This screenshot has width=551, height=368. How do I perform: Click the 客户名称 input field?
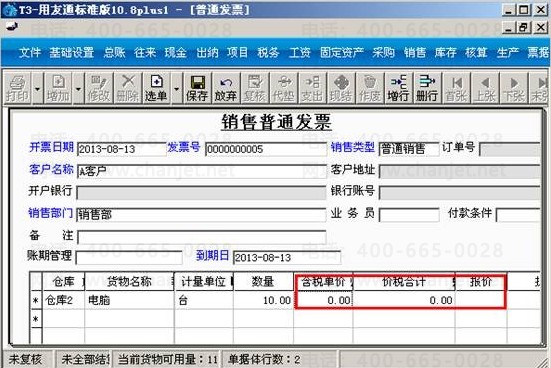tap(201, 171)
